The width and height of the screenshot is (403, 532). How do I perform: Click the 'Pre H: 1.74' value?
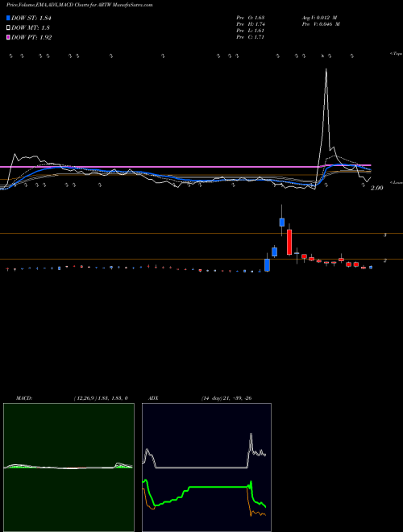[251, 24]
